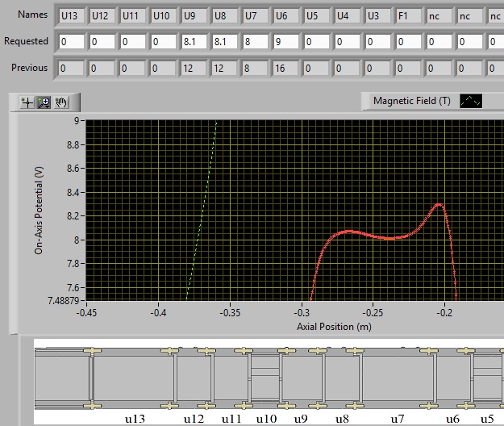504x426 pixels.
Task: Edit Requested value for U4
Action: pyautogui.click(x=347, y=42)
